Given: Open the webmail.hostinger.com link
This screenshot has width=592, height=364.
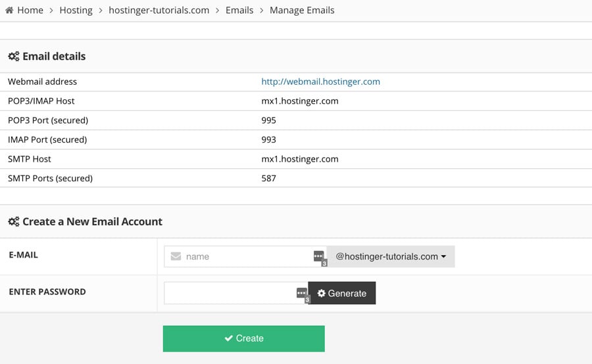Looking at the screenshot, I should click(x=320, y=82).
